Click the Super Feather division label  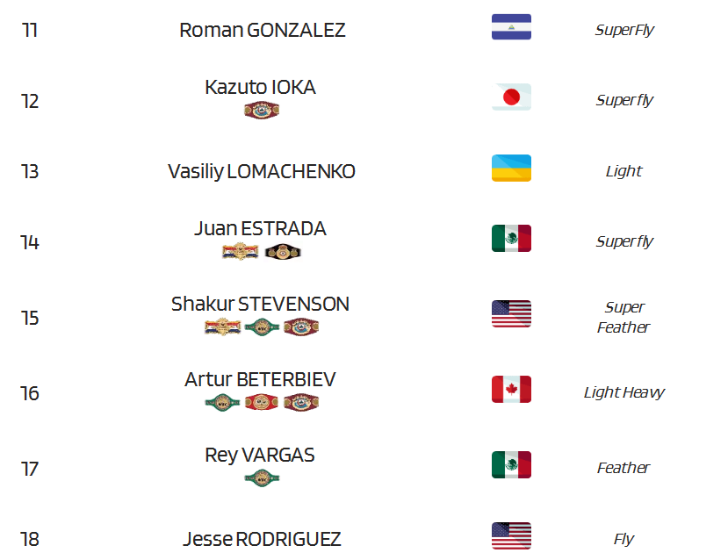[623, 317]
